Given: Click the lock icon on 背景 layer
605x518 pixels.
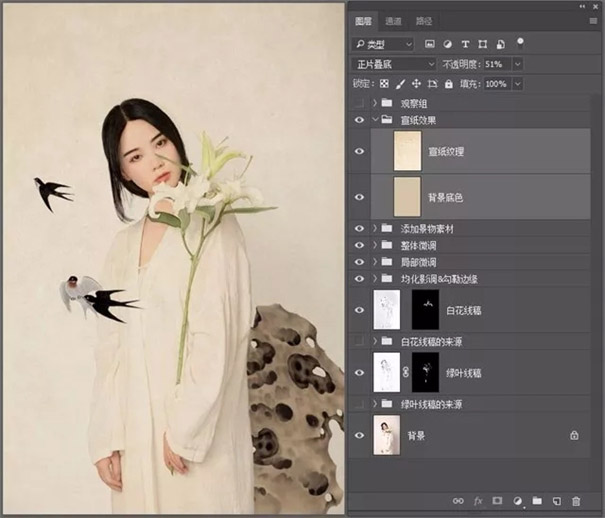Looking at the screenshot, I should 574,435.
